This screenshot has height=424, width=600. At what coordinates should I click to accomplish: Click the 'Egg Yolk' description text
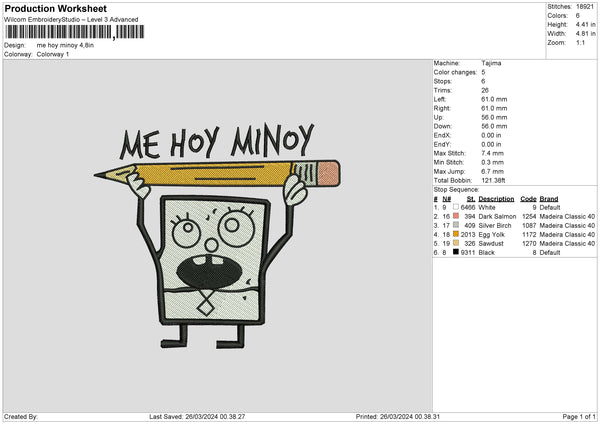pyautogui.click(x=491, y=235)
